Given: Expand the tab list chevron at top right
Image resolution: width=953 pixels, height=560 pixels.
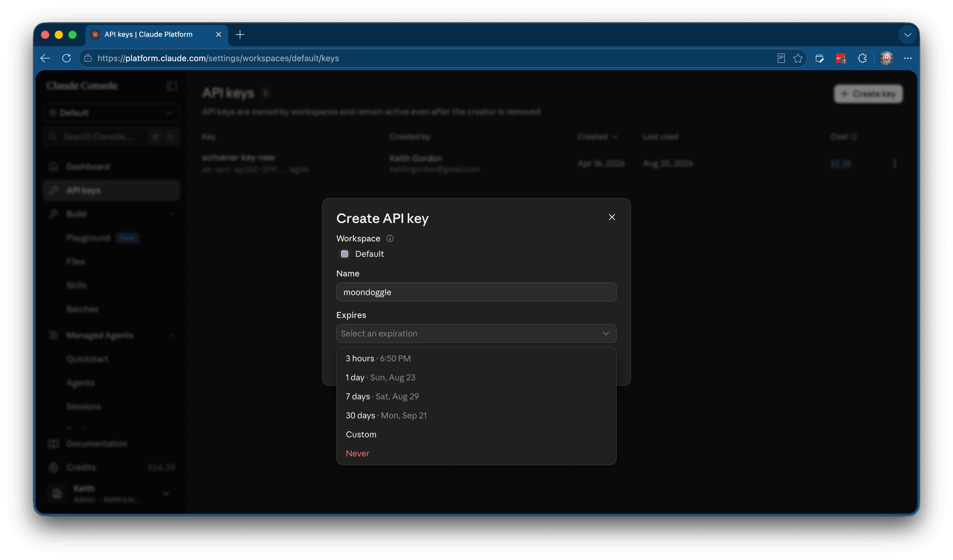Looking at the screenshot, I should pyautogui.click(x=907, y=35).
